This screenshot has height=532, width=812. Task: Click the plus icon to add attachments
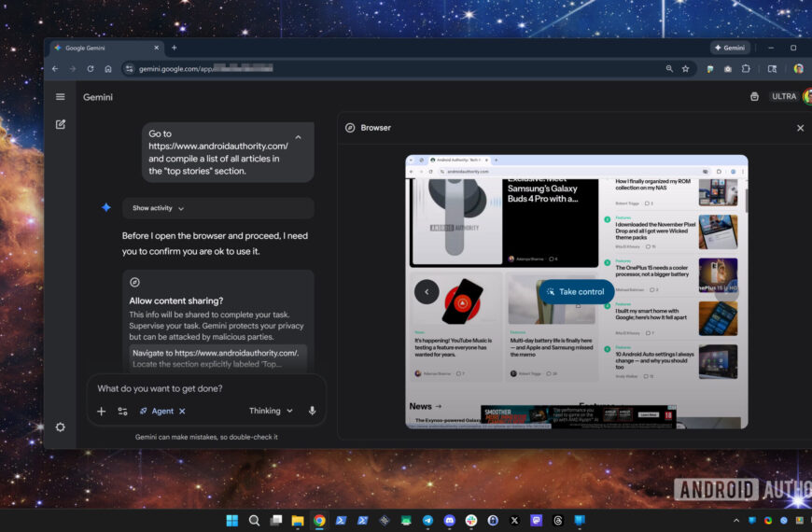pos(102,412)
